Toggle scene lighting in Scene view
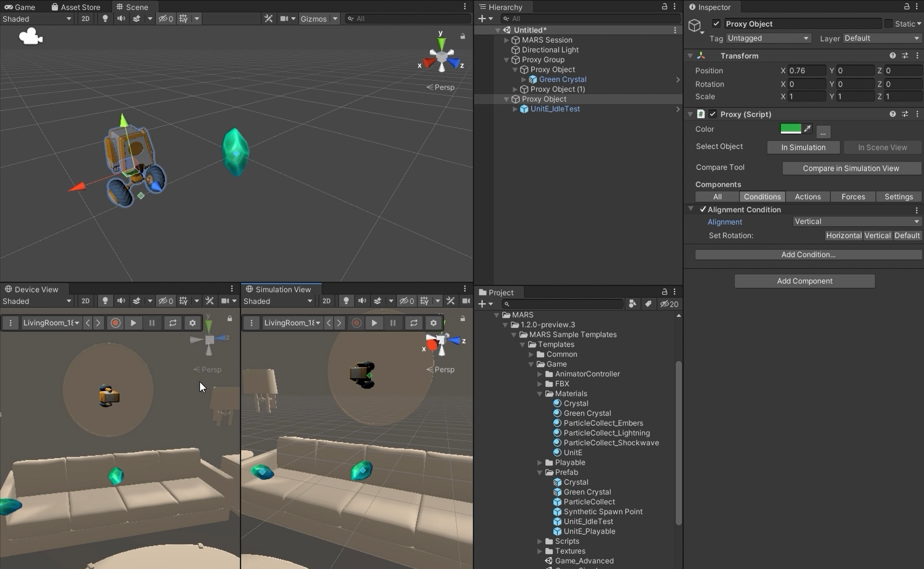Image resolution: width=924 pixels, height=569 pixels. coord(105,19)
